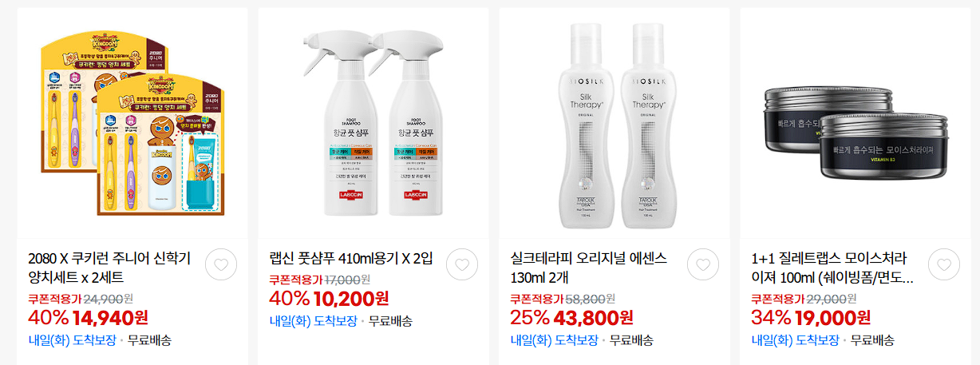Screen dimensions: 980x365
Task: Click the 34% 19,000원 price
Action: [812, 318]
